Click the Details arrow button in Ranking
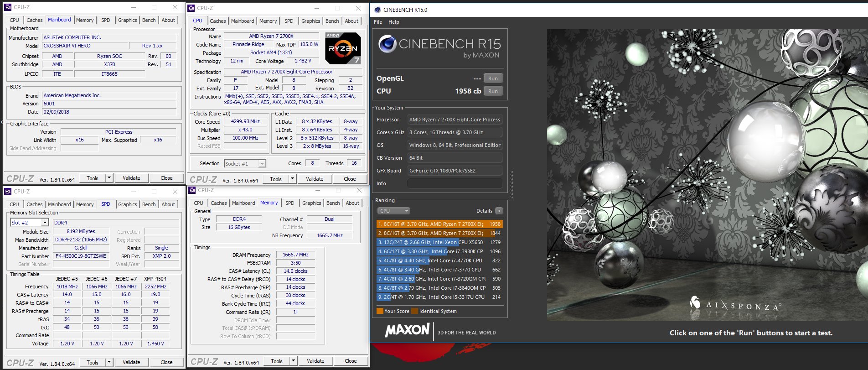 pyautogui.click(x=499, y=211)
